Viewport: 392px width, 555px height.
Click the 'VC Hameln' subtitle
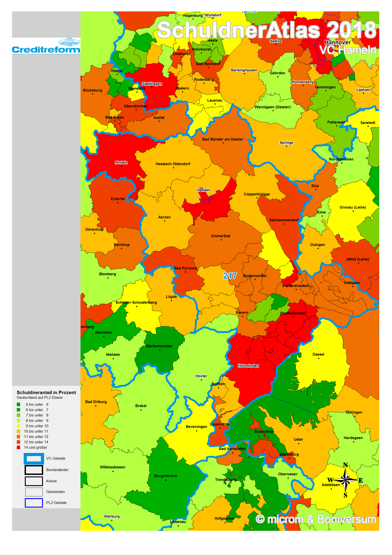pos(348,50)
